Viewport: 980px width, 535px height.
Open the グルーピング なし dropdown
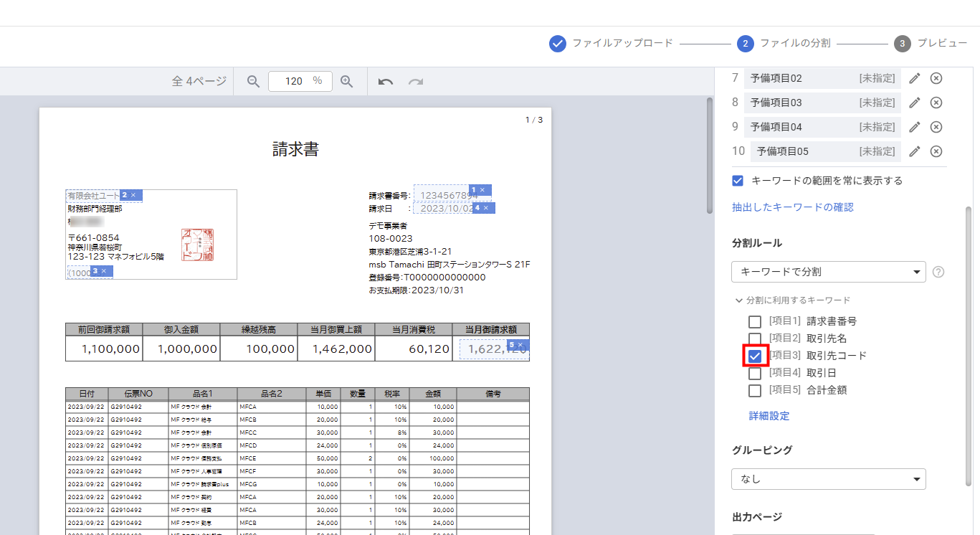828,479
